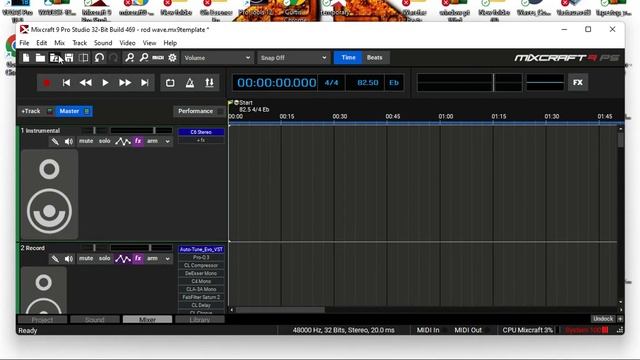The width and height of the screenshot is (640, 360).
Task: Play the project
Action: coord(105,83)
